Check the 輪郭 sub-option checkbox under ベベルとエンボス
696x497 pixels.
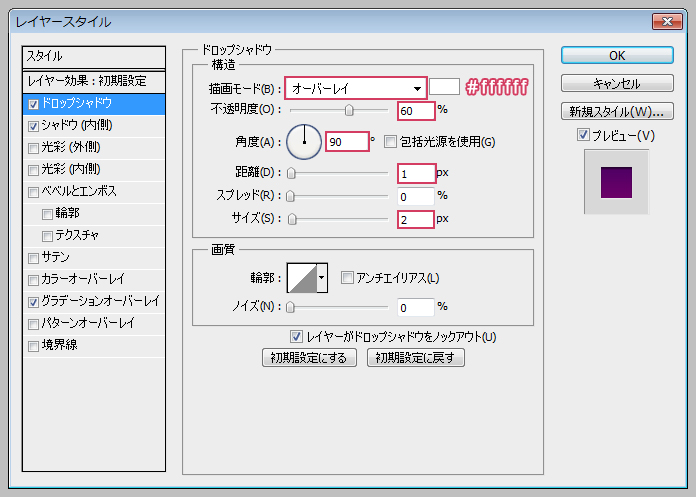click(x=47, y=214)
